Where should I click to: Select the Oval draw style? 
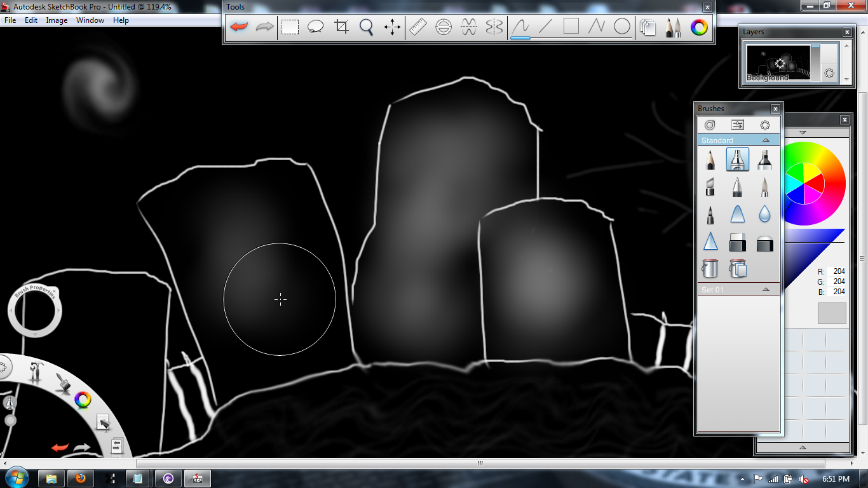[x=622, y=27]
